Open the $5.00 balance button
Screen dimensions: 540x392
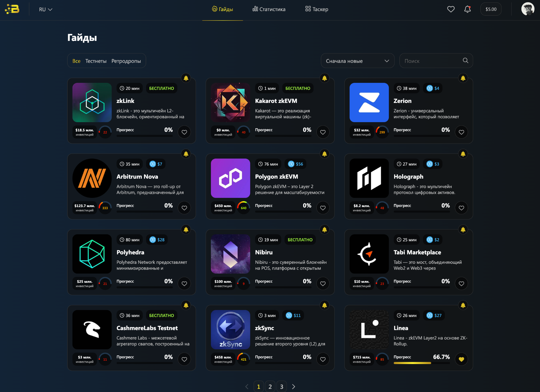pos(491,9)
